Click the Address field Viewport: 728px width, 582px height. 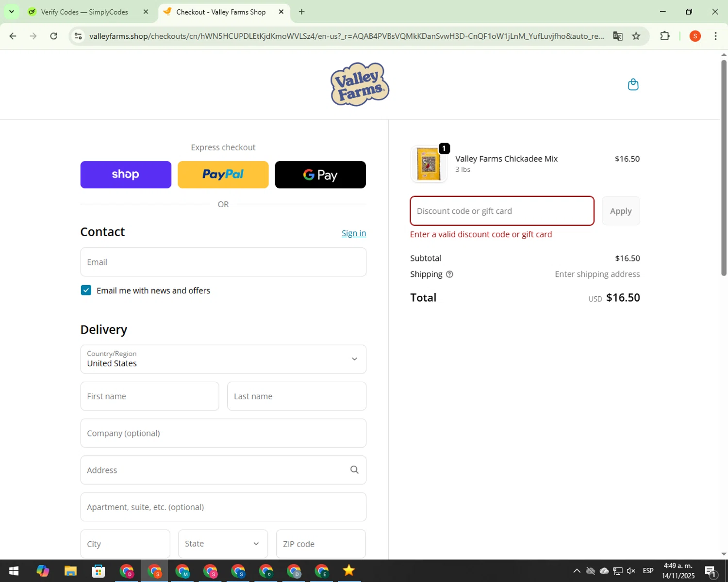[x=223, y=470]
